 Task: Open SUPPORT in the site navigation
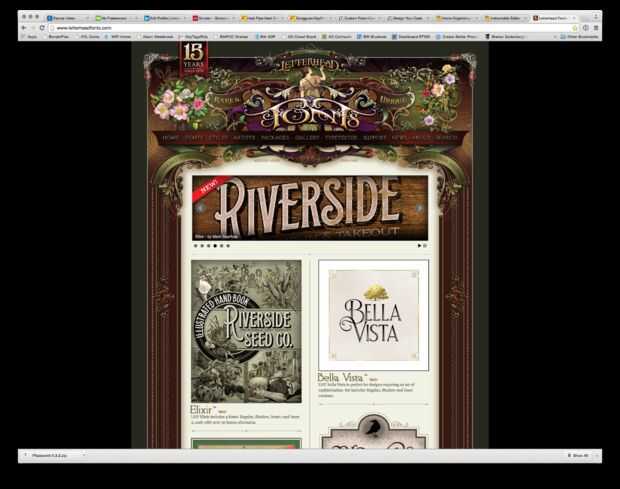(x=374, y=138)
